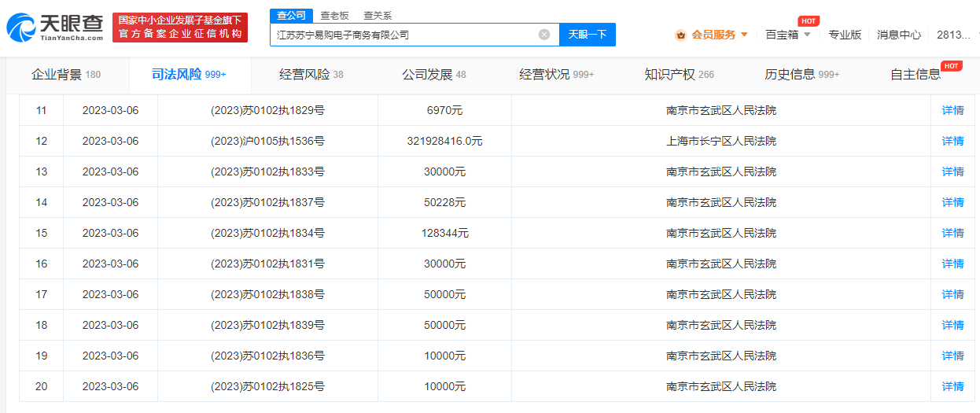This screenshot has height=413, width=980.
Task: Click the amount 128344元
Action: 444,233
